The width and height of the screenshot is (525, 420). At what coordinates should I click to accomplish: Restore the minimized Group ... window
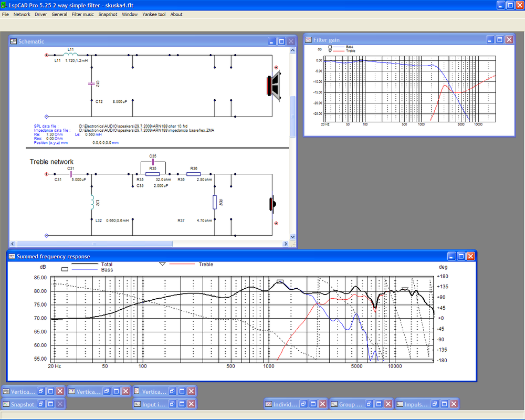(x=369, y=404)
